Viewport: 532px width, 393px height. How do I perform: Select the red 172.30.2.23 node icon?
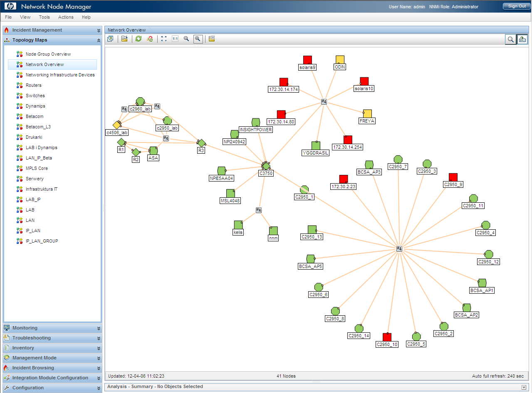(343, 179)
